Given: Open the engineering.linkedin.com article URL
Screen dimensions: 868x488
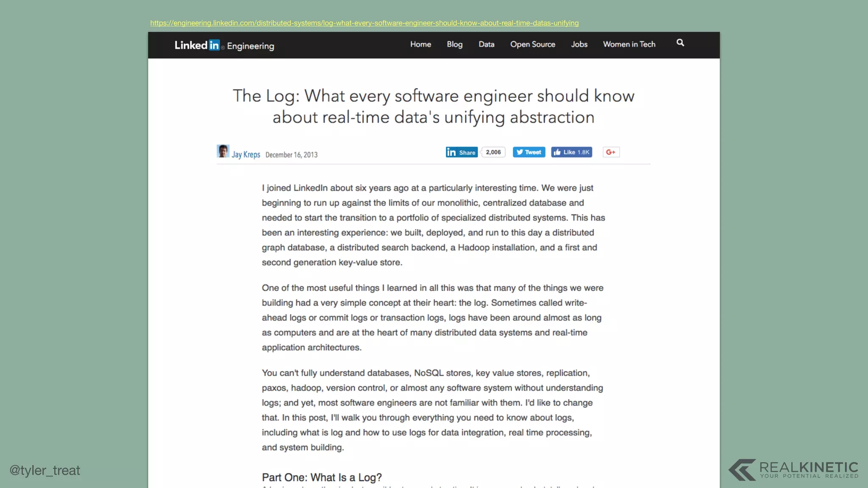Looking at the screenshot, I should click(364, 23).
